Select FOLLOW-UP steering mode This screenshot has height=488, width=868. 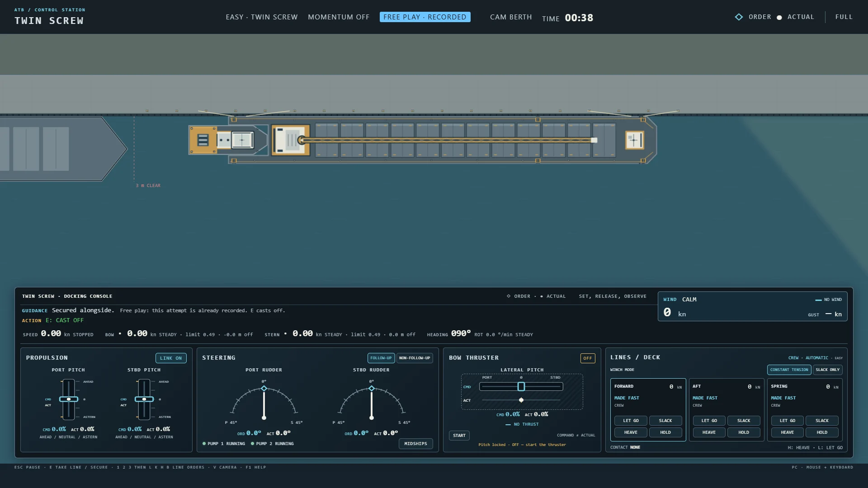(x=381, y=358)
